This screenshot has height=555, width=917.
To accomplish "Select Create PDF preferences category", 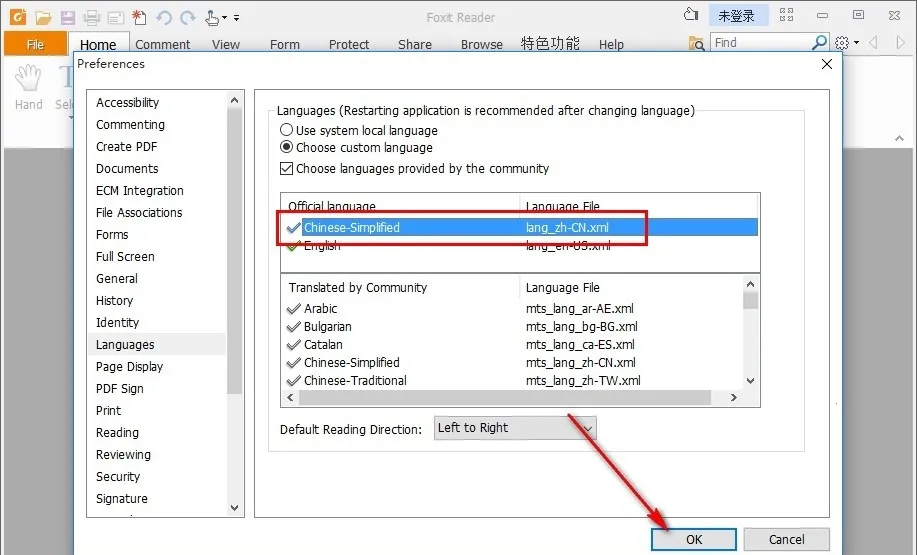I will pyautogui.click(x=126, y=147).
